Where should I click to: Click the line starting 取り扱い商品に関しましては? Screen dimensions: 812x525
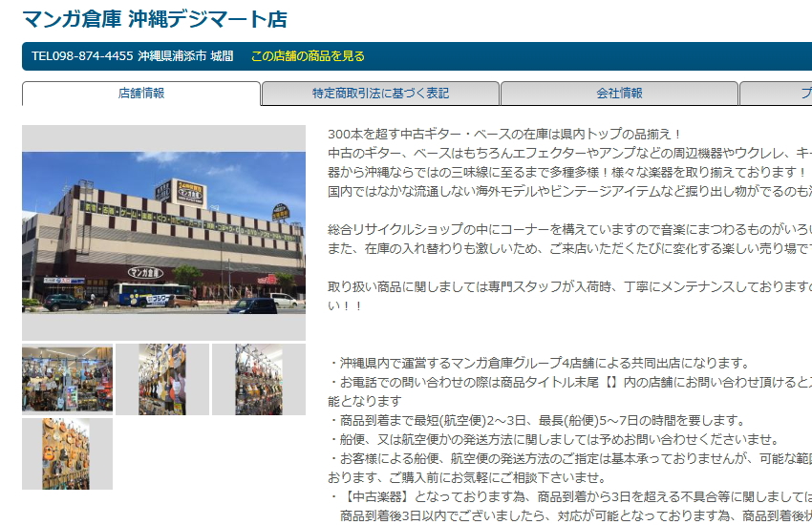coord(569,286)
